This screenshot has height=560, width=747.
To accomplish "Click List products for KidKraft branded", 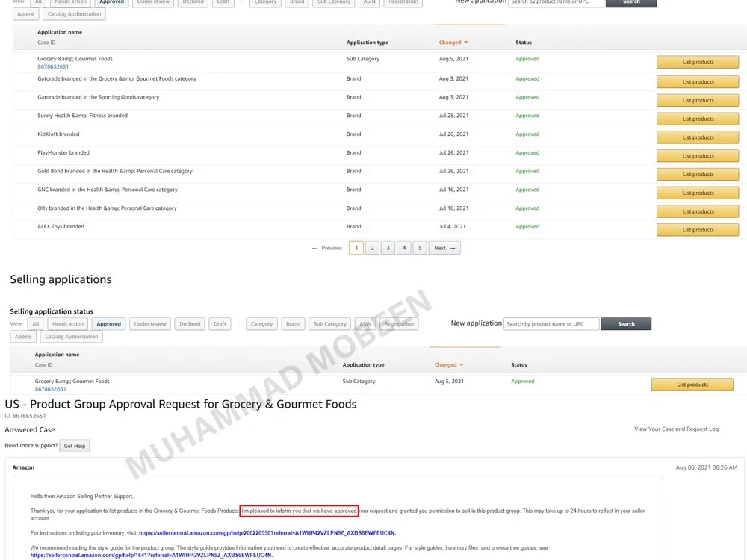I will (698, 137).
